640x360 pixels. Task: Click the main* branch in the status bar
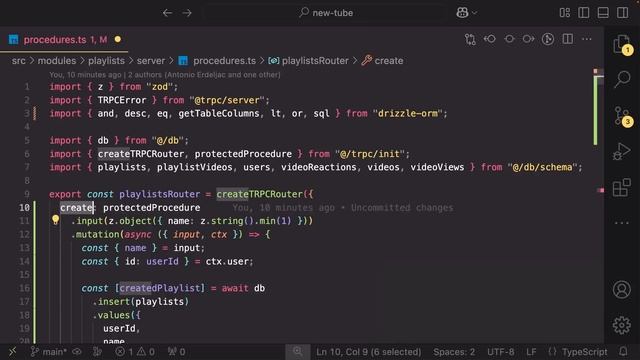(x=49, y=351)
